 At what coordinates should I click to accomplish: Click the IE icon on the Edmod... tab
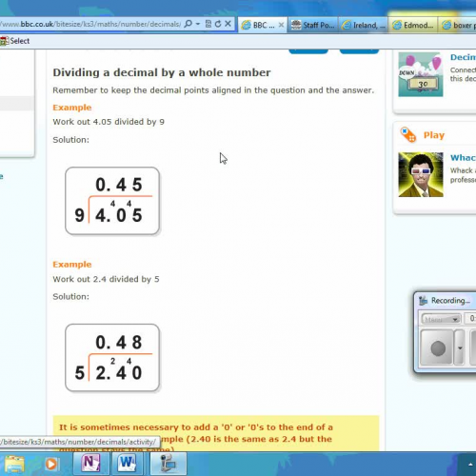[x=397, y=25]
